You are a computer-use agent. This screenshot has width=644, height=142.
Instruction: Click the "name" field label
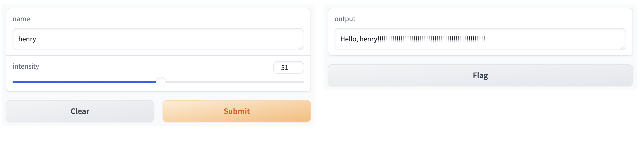click(21, 19)
